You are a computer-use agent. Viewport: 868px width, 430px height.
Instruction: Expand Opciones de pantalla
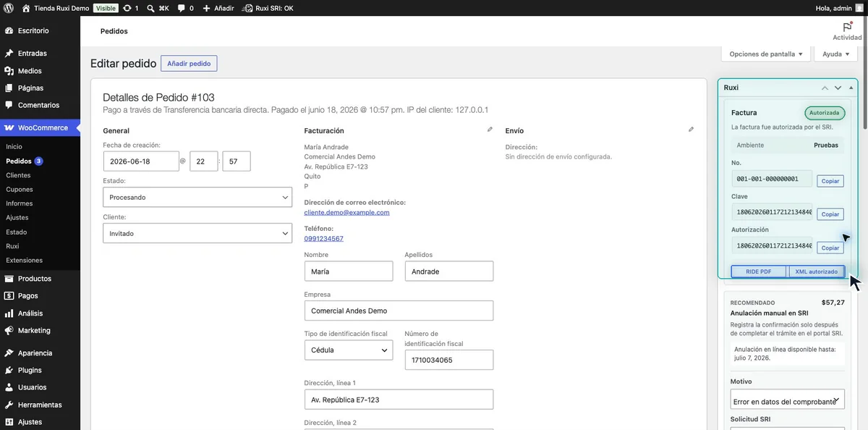(766, 54)
